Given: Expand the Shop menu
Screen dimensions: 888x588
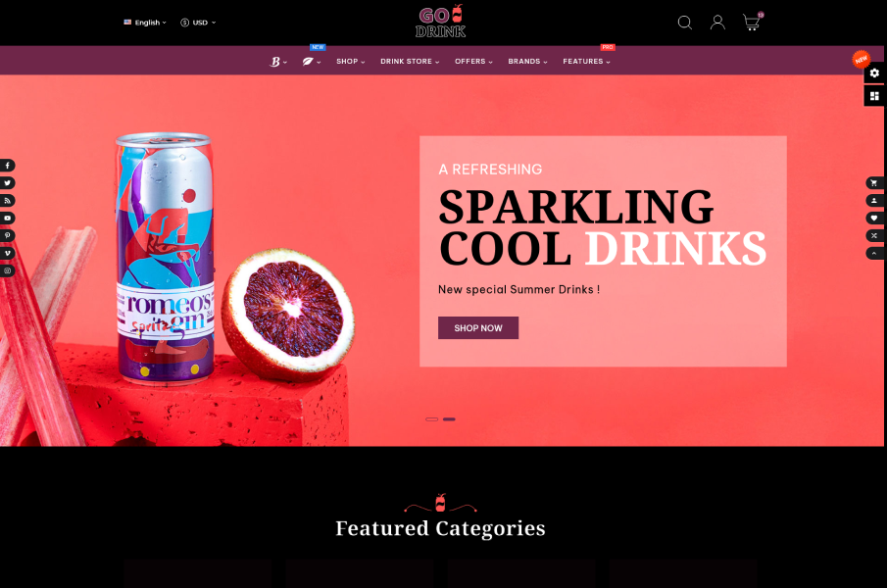Looking at the screenshot, I should click(x=351, y=61).
